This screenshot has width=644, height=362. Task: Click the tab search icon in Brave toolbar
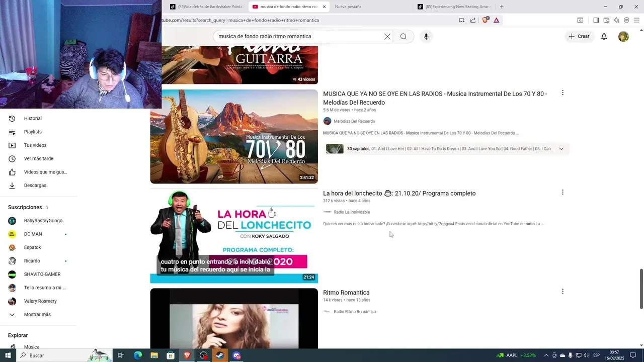point(580,20)
